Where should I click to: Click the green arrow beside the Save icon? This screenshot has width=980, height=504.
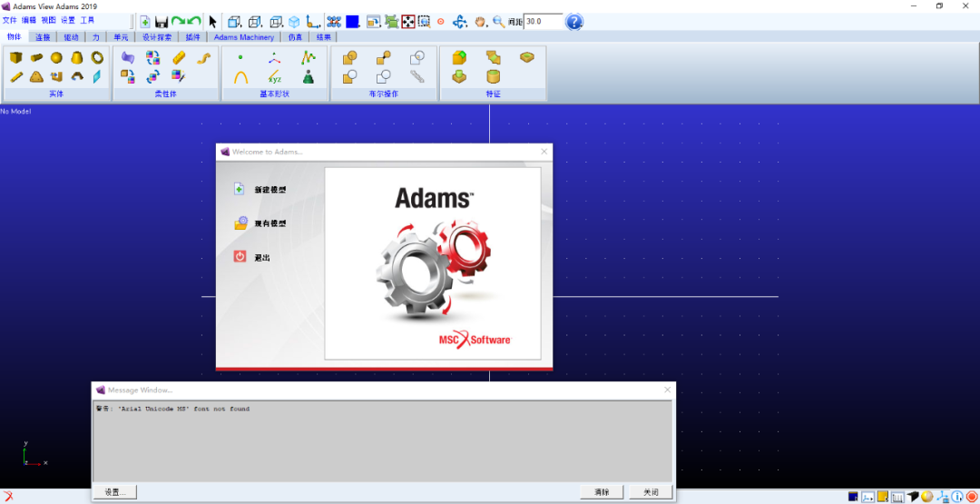(x=178, y=21)
